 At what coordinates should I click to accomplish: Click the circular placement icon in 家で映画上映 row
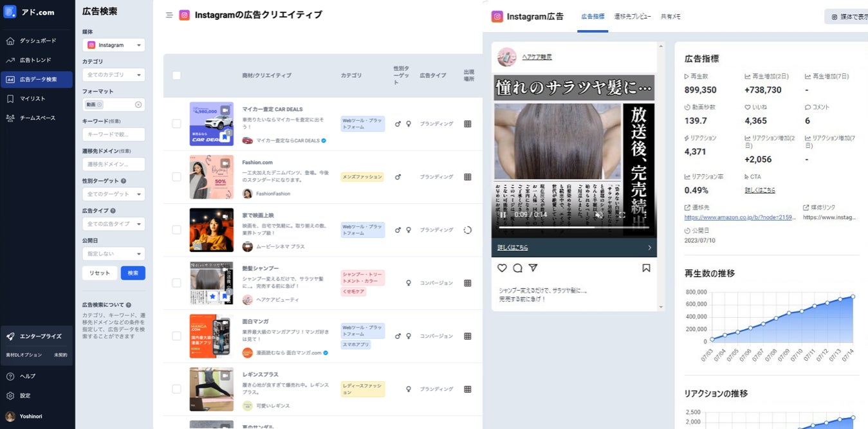click(x=468, y=230)
